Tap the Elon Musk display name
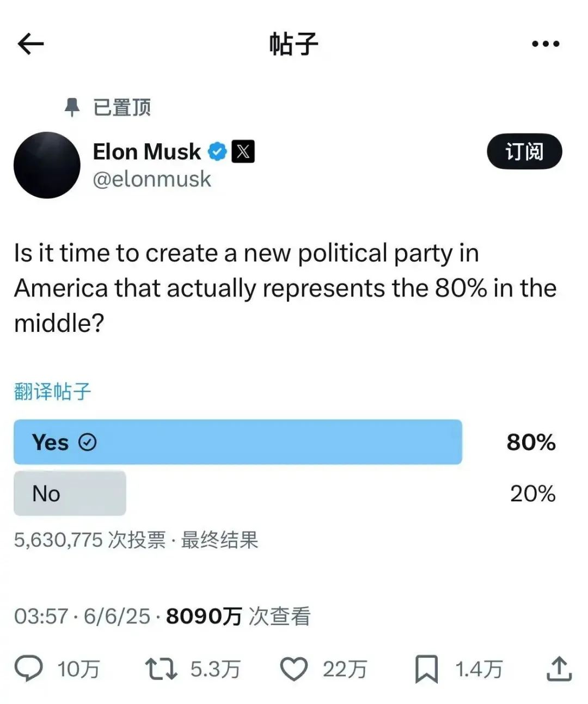This screenshot has height=704, width=588. pos(146,151)
